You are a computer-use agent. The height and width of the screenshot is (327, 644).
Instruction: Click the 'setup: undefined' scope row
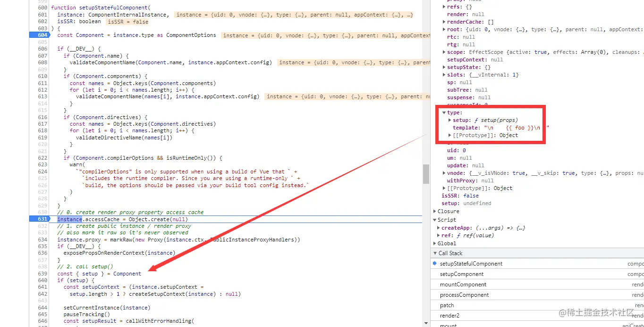tap(466, 203)
